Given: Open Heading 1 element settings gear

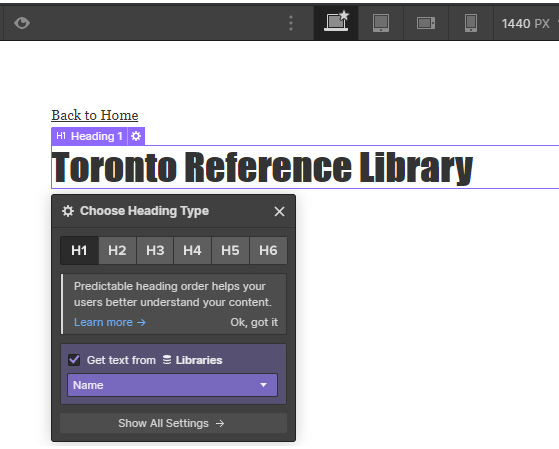Looking at the screenshot, I should point(136,136).
